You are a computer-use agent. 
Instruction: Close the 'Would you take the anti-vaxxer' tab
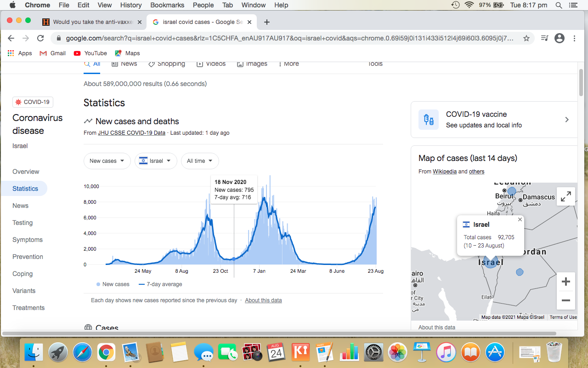(140, 22)
